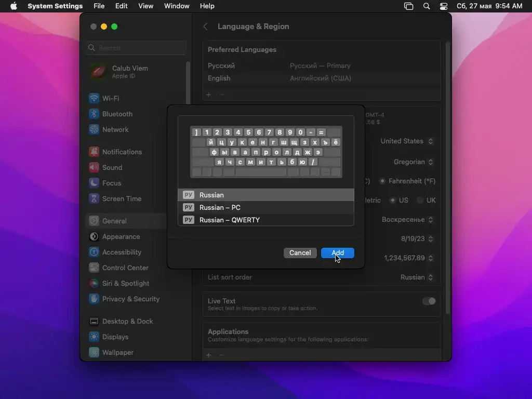Select the UK measurement radio button
The width and height of the screenshot is (532, 399).
pos(420,200)
